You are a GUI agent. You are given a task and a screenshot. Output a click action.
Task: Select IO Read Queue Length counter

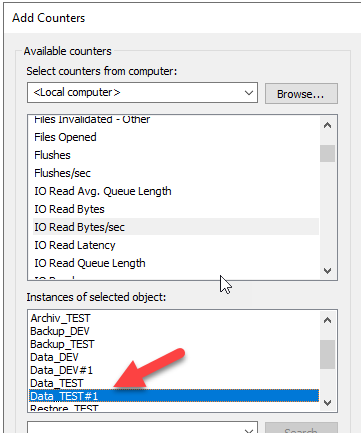(x=90, y=263)
